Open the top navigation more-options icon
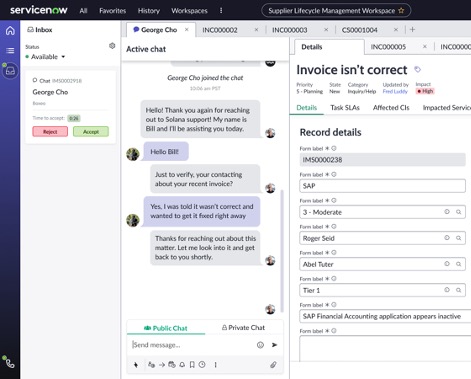 [221, 11]
